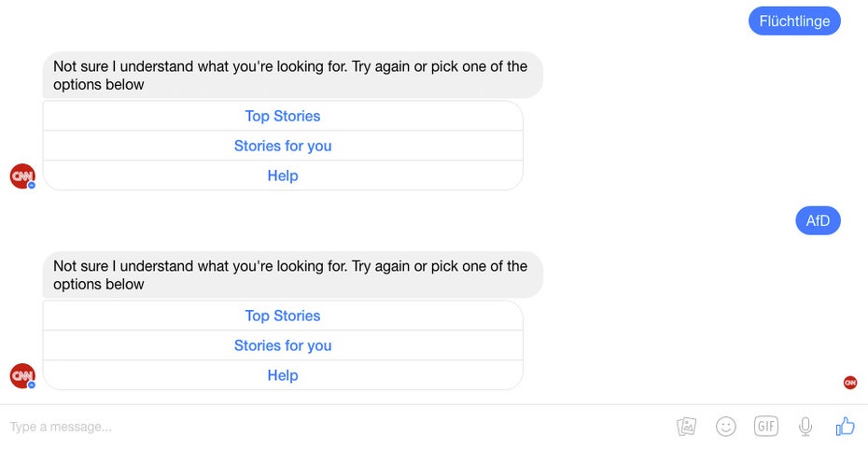Click the first Not sure I understand message
The width and height of the screenshot is (868, 450).
coord(293,76)
